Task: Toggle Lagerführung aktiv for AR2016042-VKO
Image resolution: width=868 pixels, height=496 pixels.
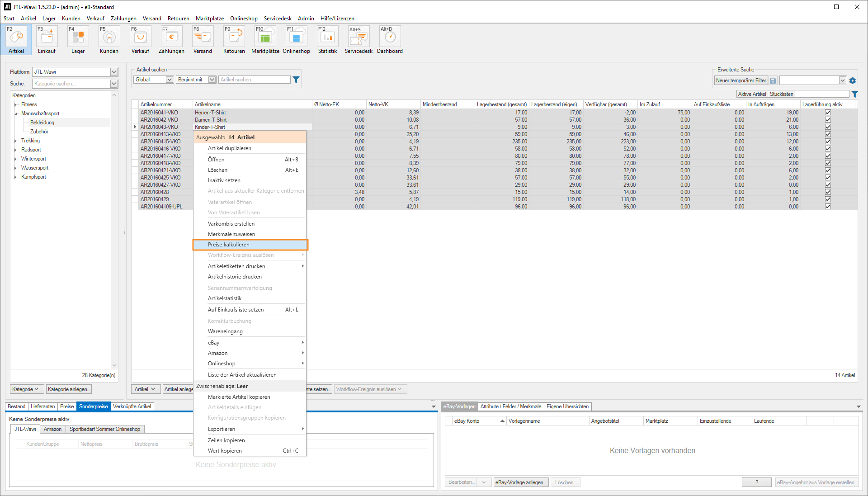Action: click(x=828, y=120)
